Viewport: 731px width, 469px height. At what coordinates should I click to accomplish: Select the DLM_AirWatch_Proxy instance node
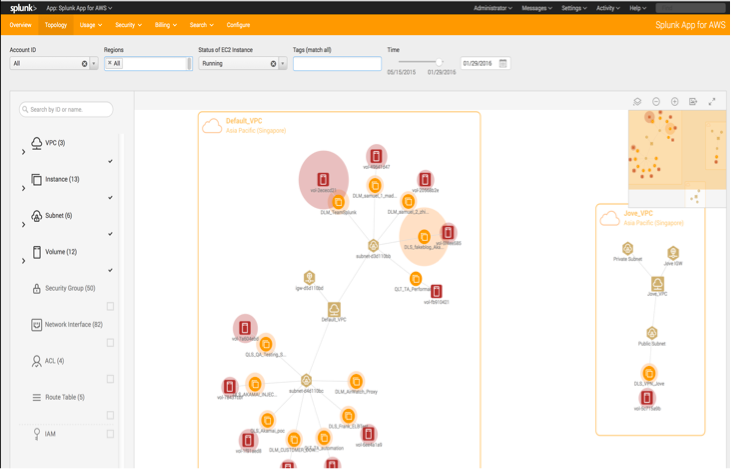[356, 381]
